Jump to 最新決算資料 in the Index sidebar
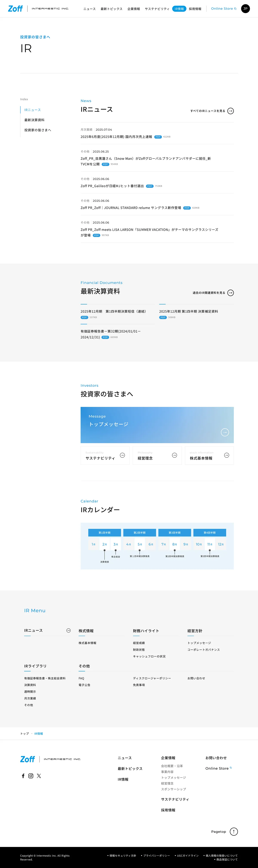This screenshot has width=258, height=868. [34, 120]
